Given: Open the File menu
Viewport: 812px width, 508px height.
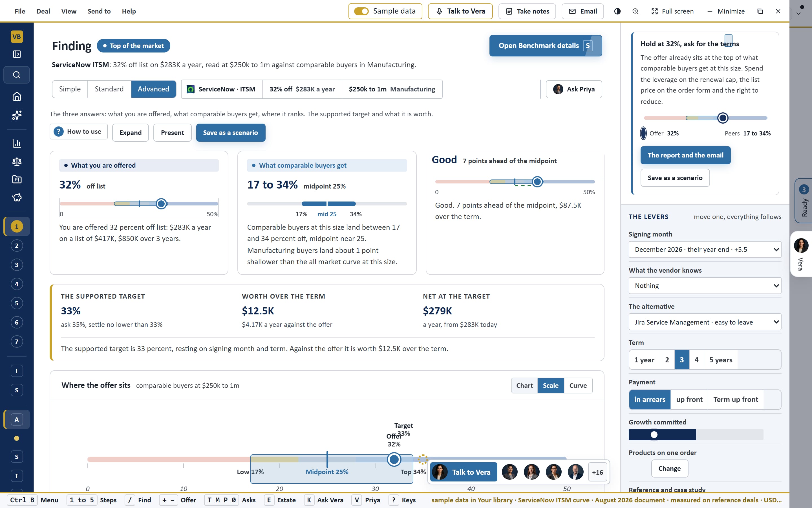Looking at the screenshot, I should [20, 11].
